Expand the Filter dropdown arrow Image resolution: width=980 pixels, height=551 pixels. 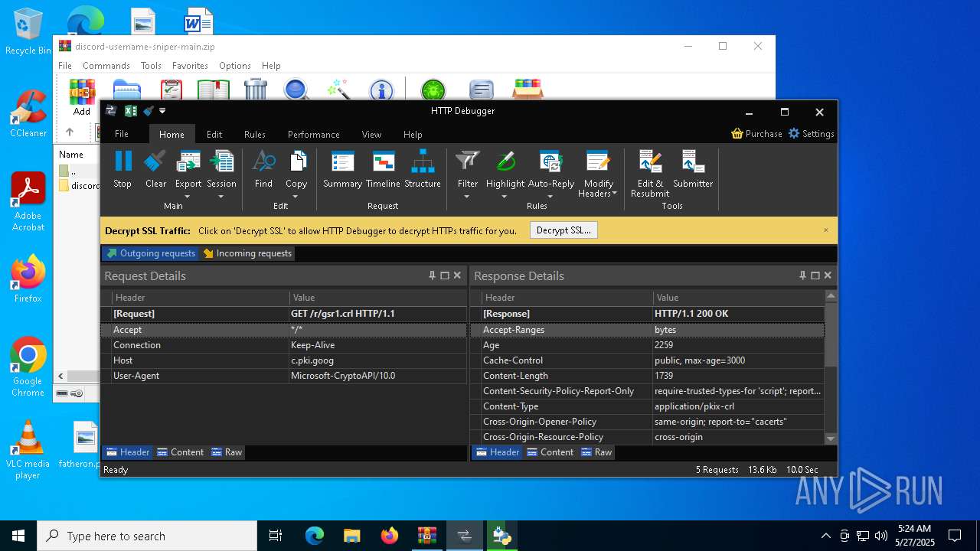click(x=468, y=197)
